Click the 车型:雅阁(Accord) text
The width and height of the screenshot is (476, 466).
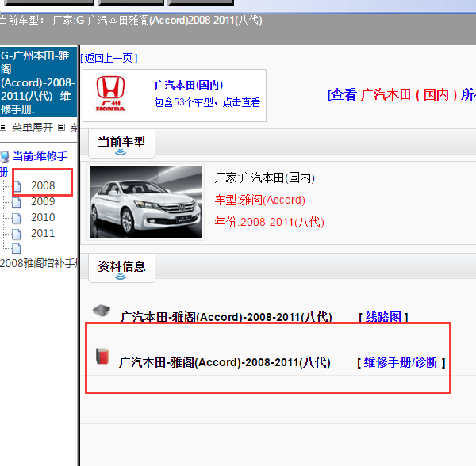(x=260, y=200)
